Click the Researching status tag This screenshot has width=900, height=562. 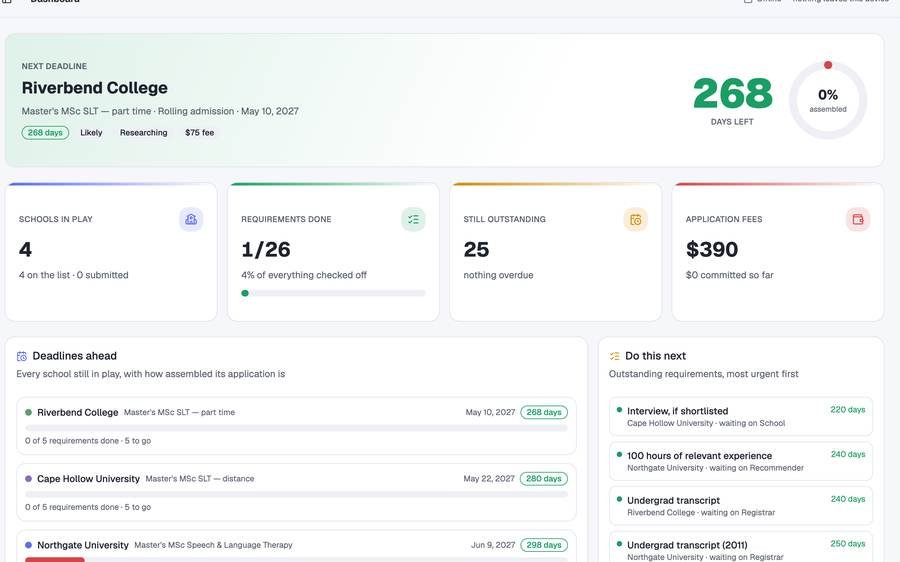(x=143, y=133)
